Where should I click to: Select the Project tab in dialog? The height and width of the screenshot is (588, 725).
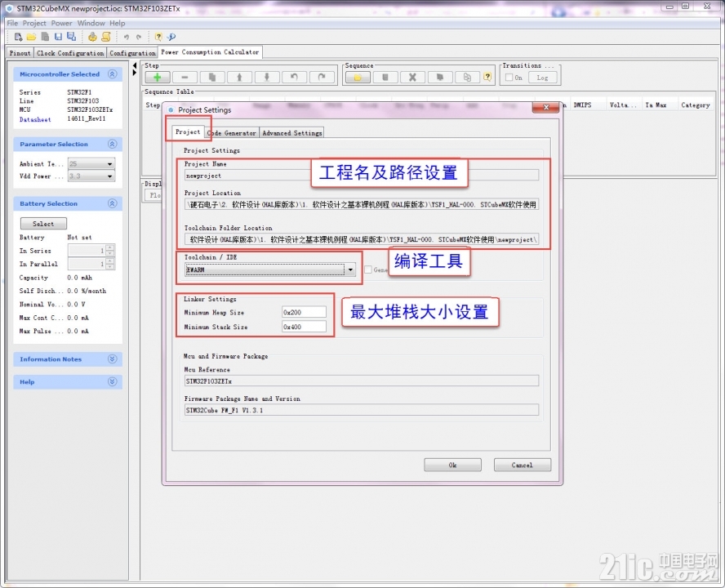point(188,131)
